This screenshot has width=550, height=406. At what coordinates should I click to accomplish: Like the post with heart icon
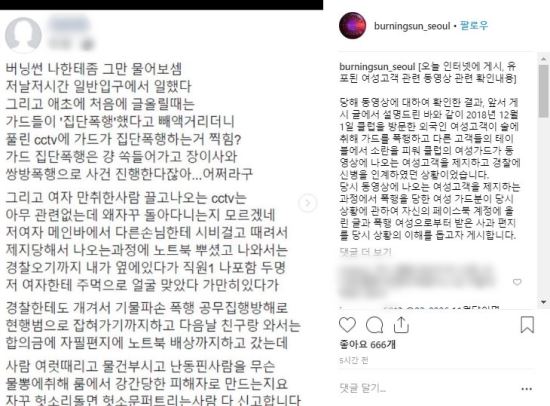(347, 325)
